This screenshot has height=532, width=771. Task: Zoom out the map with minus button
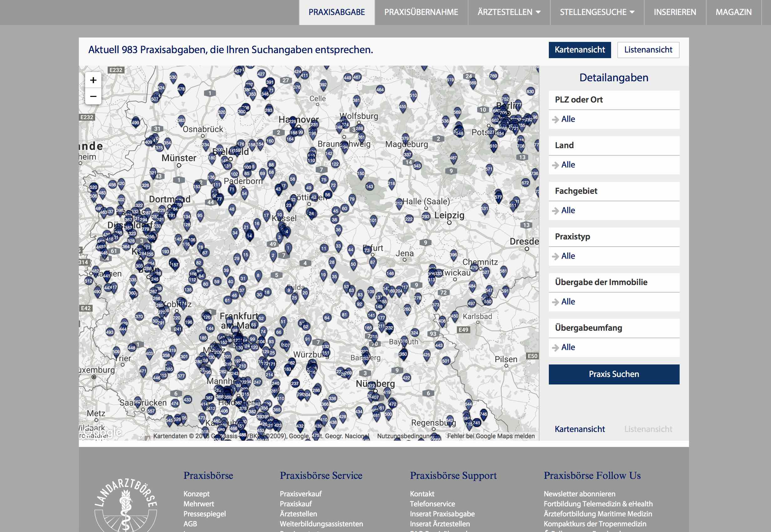pos(93,97)
